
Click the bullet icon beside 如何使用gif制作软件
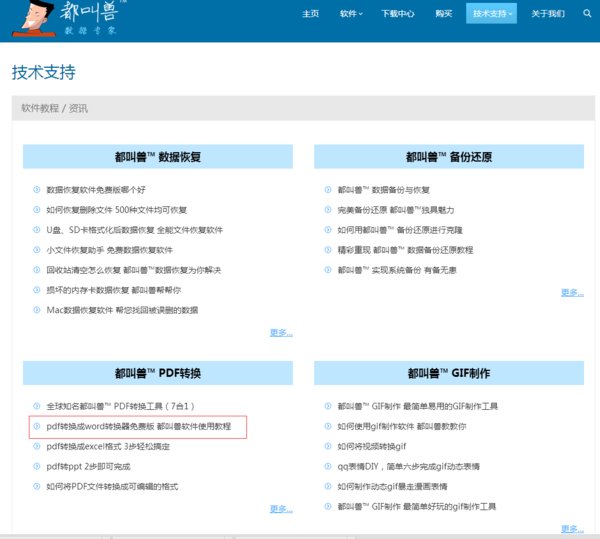[328, 426]
